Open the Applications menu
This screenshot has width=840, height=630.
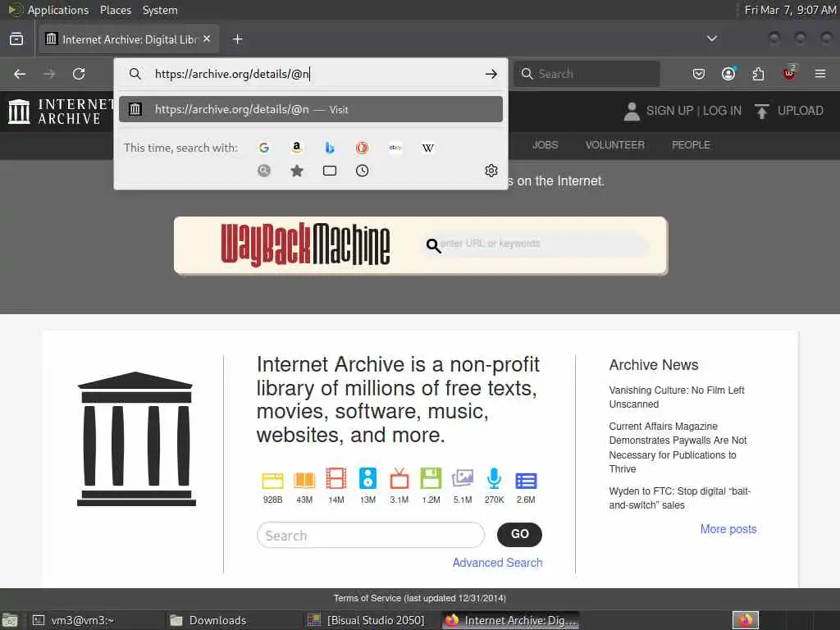pyautogui.click(x=58, y=10)
